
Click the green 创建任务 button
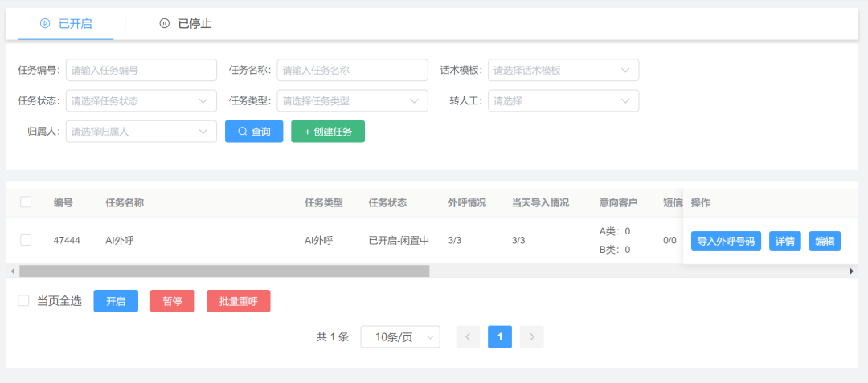click(x=328, y=132)
